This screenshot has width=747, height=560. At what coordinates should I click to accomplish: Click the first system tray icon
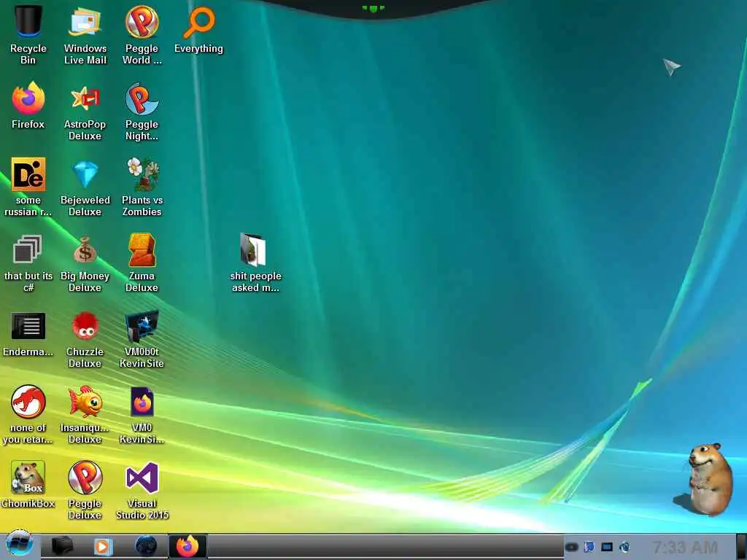coord(572,547)
